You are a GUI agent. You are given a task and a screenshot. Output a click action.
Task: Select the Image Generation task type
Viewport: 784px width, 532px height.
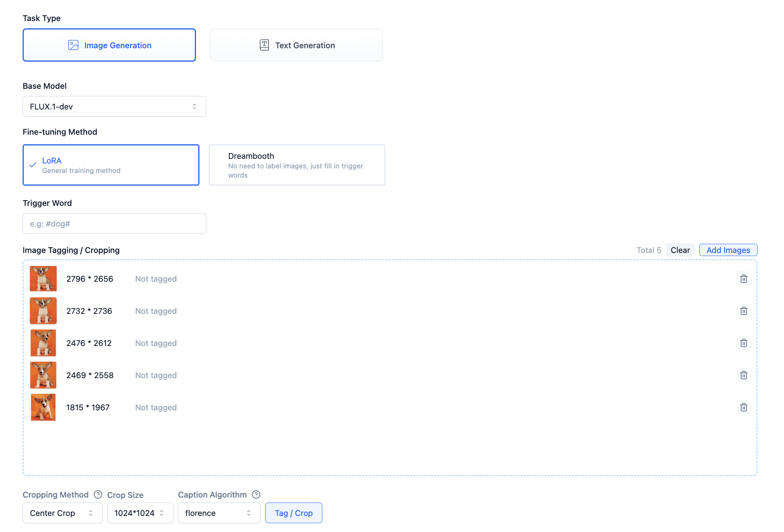(109, 45)
